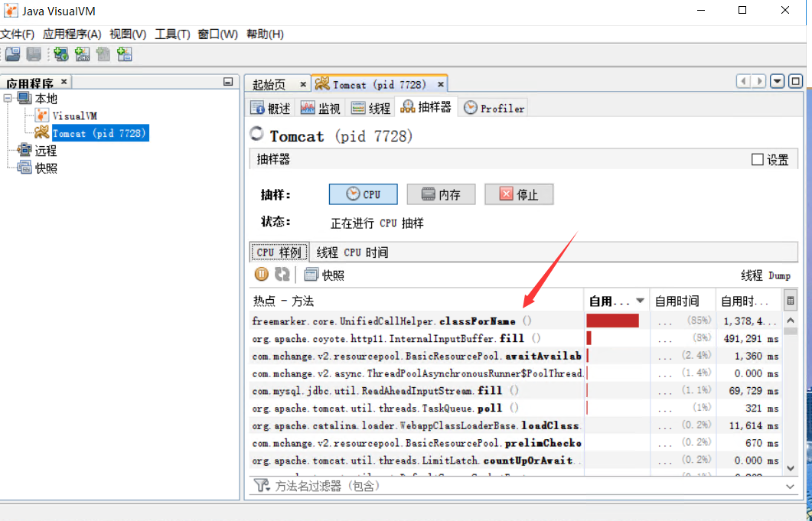The width and height of the screenshot is (812, 521).
Task: Click the Add Remote Host toolbar icon
Action: 61,54
